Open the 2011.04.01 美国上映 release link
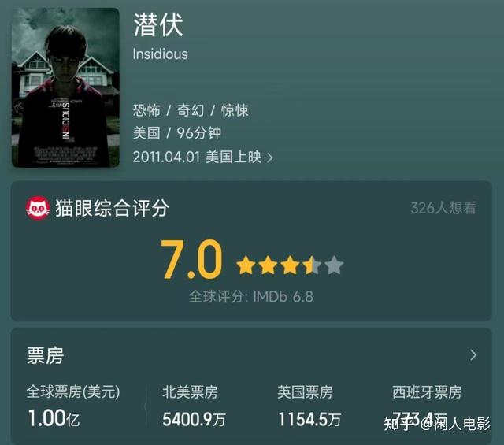The height and width of the screenshot is (445, 504). point(197,158)
